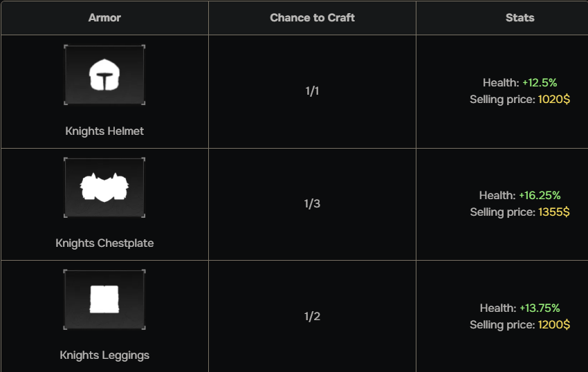Click the Knights Helmet armor icon
Screen dimensions: 588x372
pyautogui.click(x=104, y=75)
